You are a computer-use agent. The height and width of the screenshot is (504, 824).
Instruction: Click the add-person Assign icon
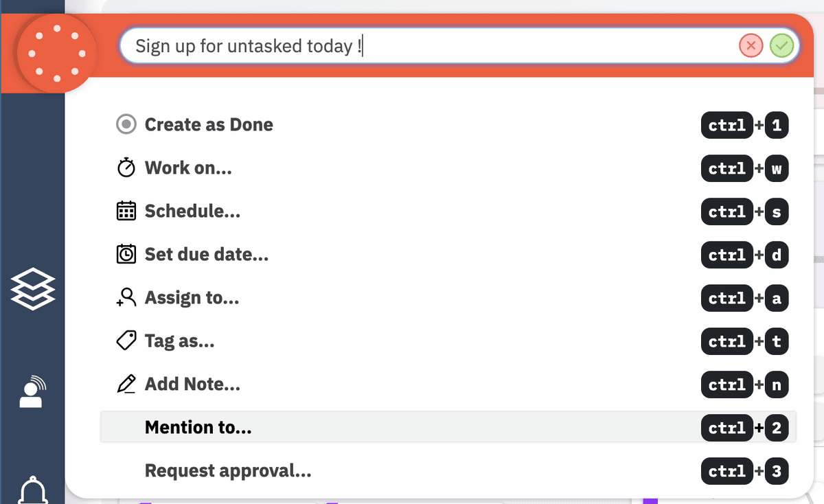pos(126,298)
